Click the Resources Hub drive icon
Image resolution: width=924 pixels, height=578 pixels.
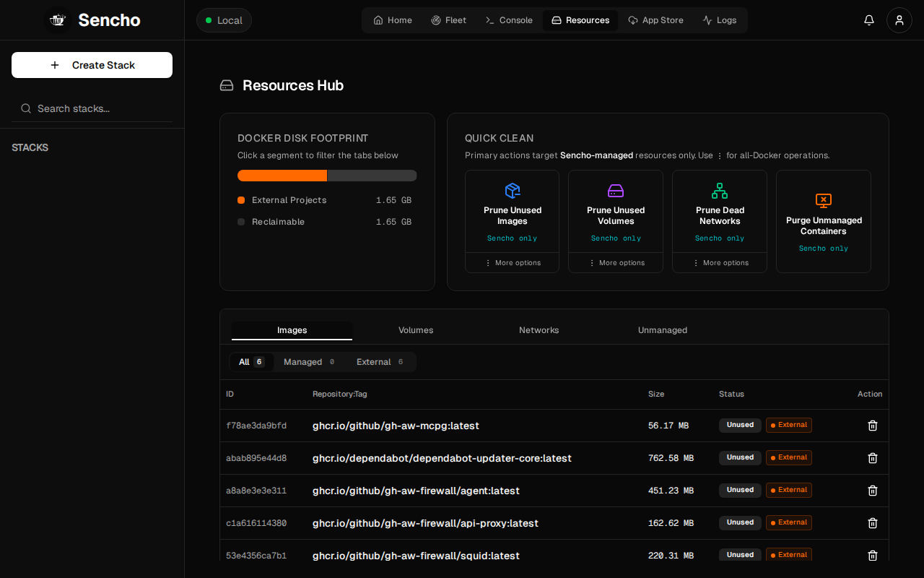(227, 85)
